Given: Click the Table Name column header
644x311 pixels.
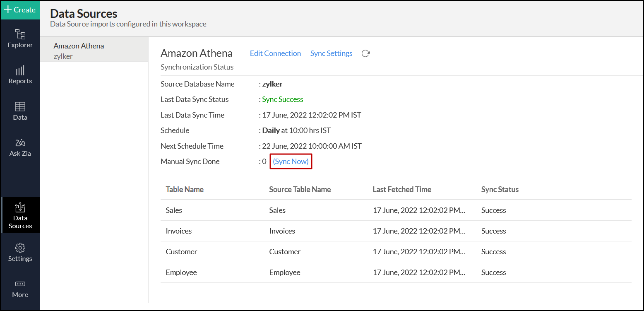Looking at the screenshot, I should click(185, 189).
